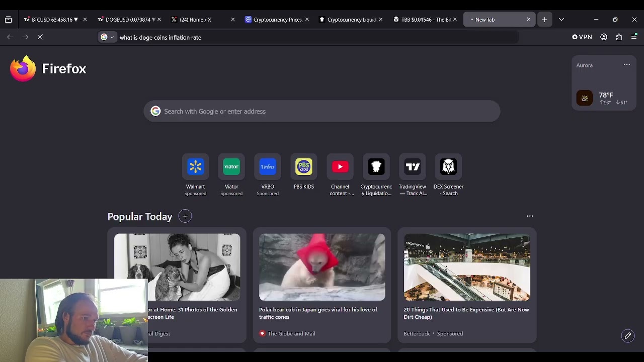644x362 pixels.
Task: Open the Popular Today section options menu
Action: click(x=530, y=216)
